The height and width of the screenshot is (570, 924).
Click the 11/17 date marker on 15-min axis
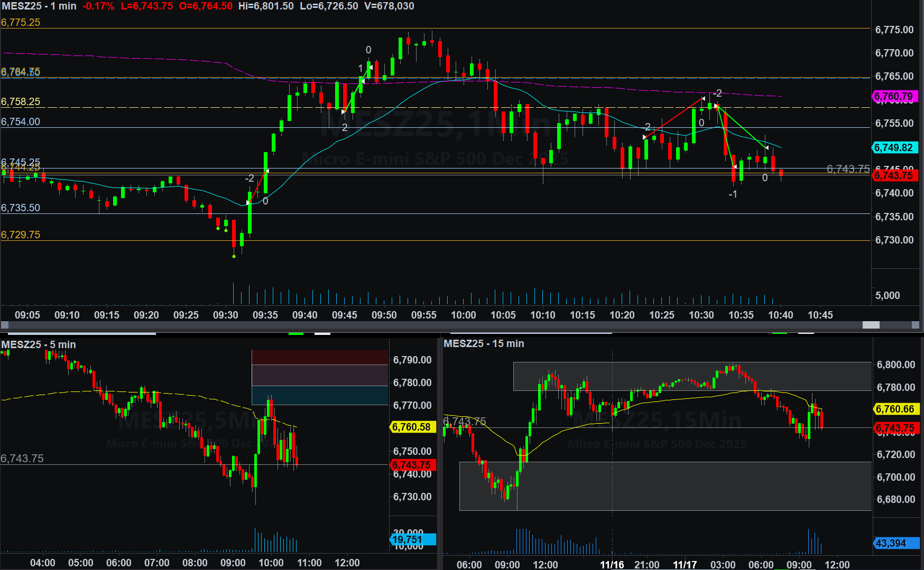coord(685,564)
